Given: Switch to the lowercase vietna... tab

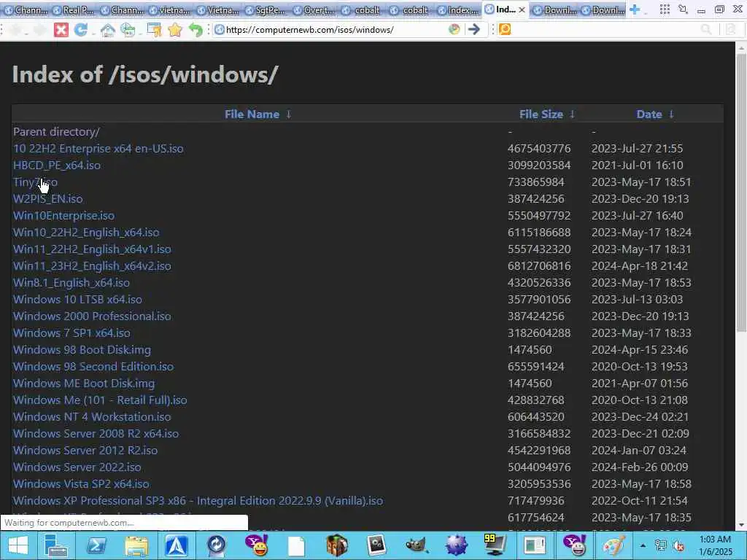Looking at the screenshot, I should [x=169, y=10].
